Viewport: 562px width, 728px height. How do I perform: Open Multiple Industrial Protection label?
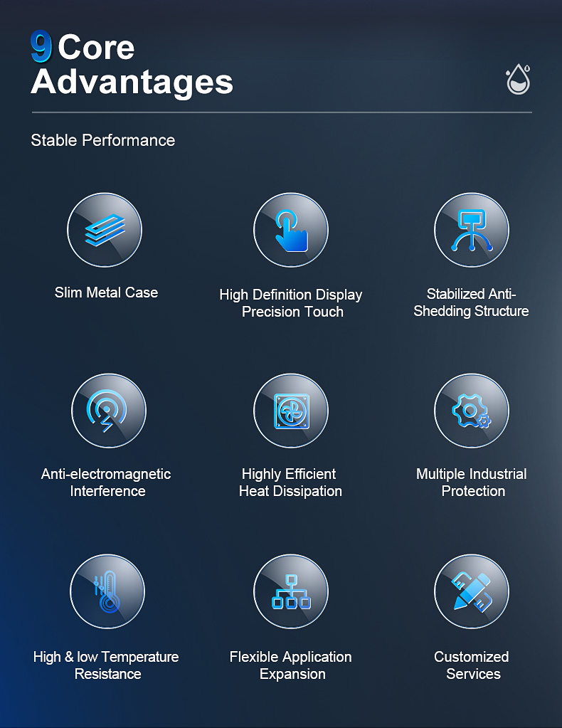pos(472,482)
